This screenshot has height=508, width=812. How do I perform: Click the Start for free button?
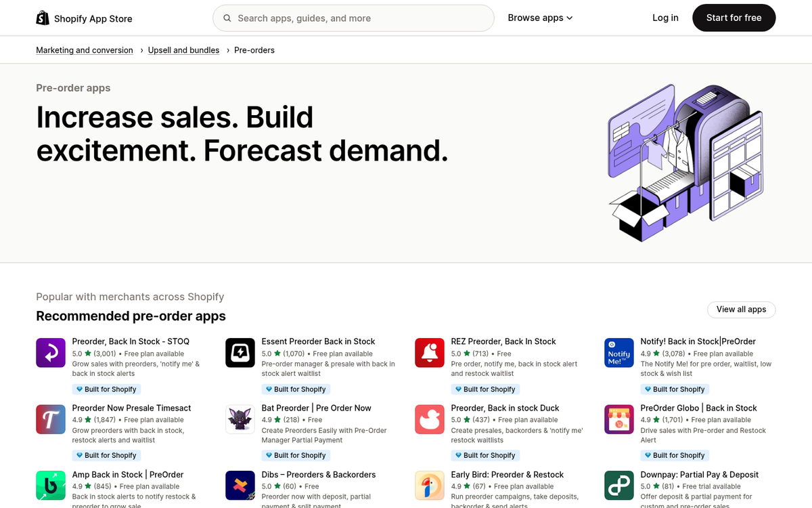734,18
